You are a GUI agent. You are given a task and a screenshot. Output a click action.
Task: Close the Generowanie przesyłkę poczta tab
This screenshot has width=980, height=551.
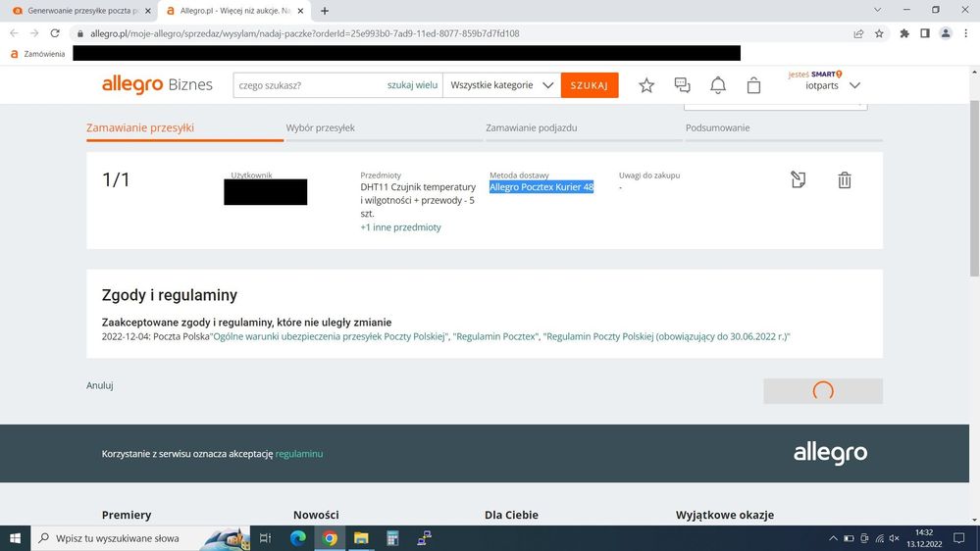tap(147, 11)
